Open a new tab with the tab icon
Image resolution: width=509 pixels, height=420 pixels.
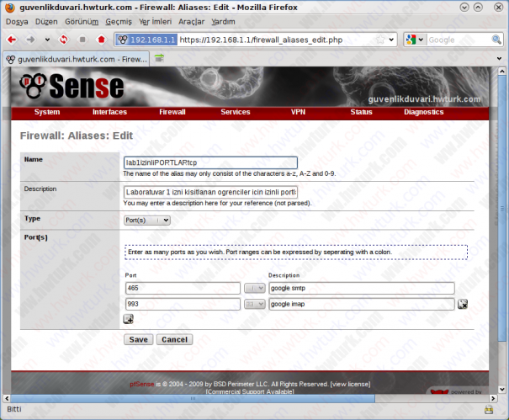(x=159, y=58)
